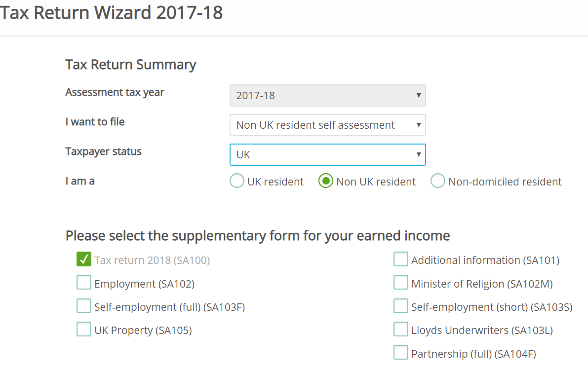The width and height of the screenshot is (588, 368).
Task: Click the Tax Return Wizard 2017-18 heading
Action: [x=112, y=13]
